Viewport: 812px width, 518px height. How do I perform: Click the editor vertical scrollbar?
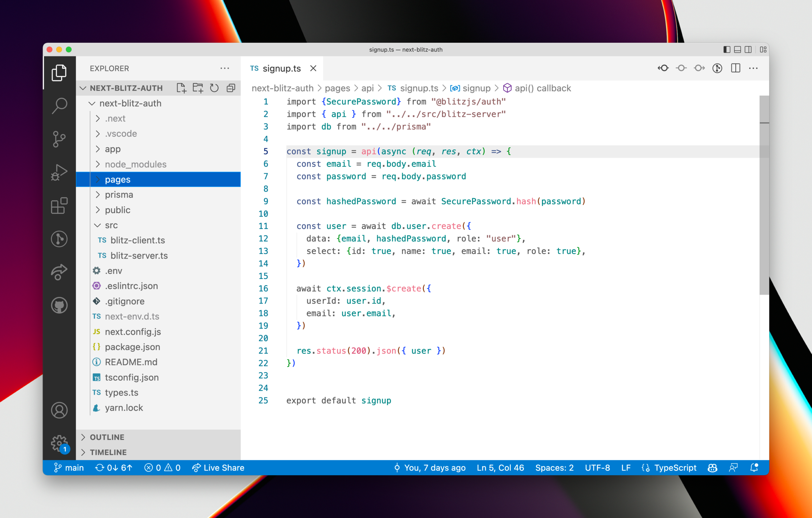coord(764,196)
